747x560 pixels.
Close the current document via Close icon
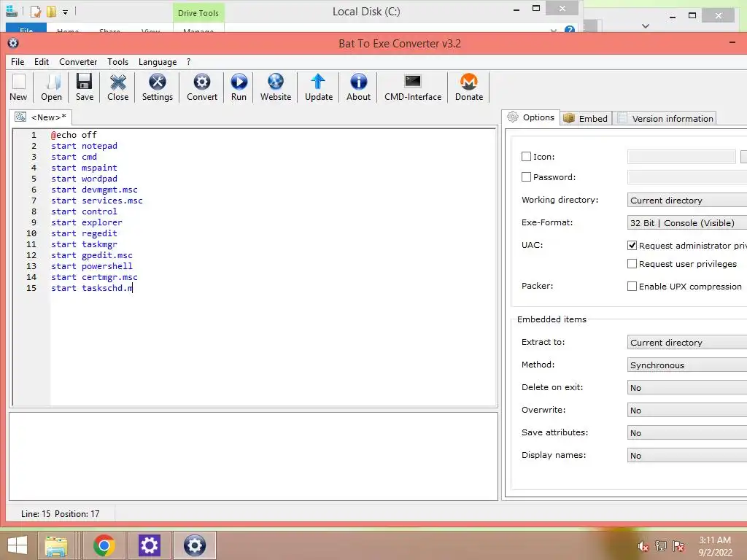(117, 87)
